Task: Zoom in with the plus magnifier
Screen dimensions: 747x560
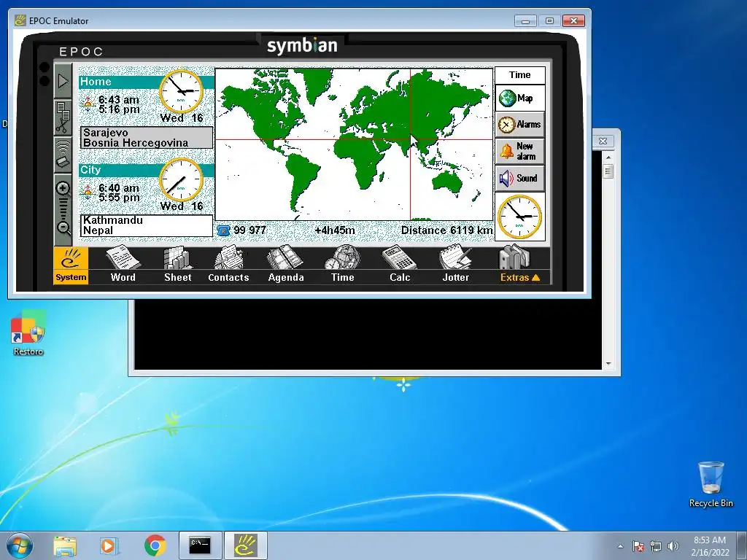Action: (63, 189)
